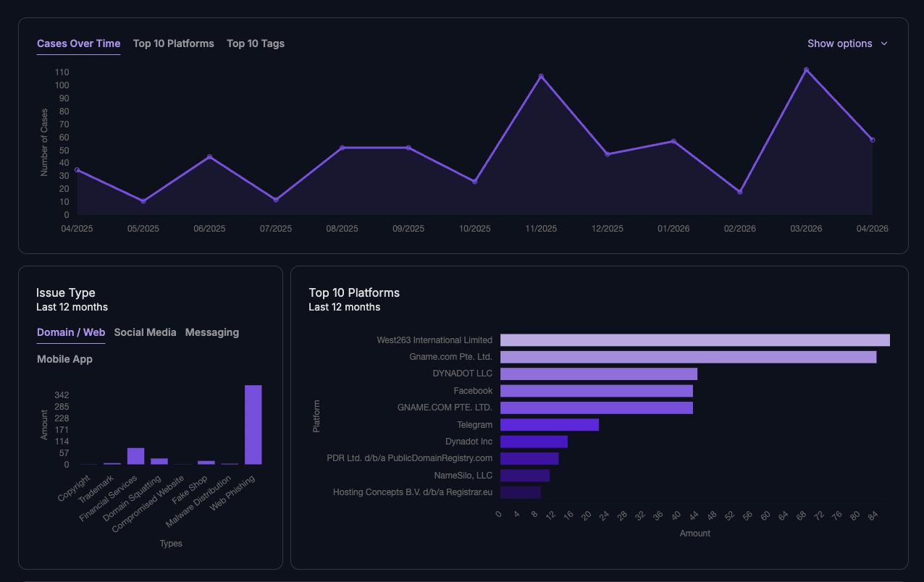This screenshot has width=924, height=582.
Task: Expand the Show options chevron
Action: (x=884, y=43)
